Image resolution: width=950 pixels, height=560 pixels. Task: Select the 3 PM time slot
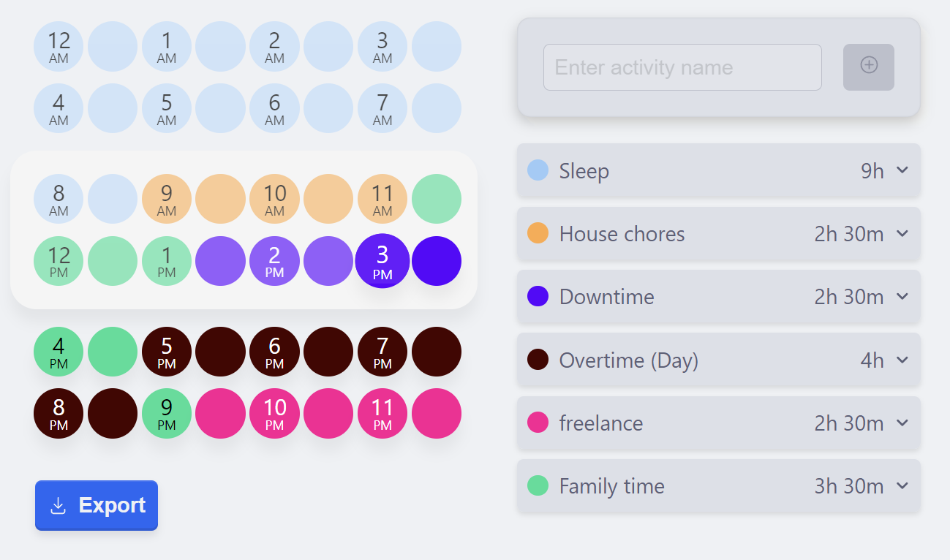tap(382, 261)
